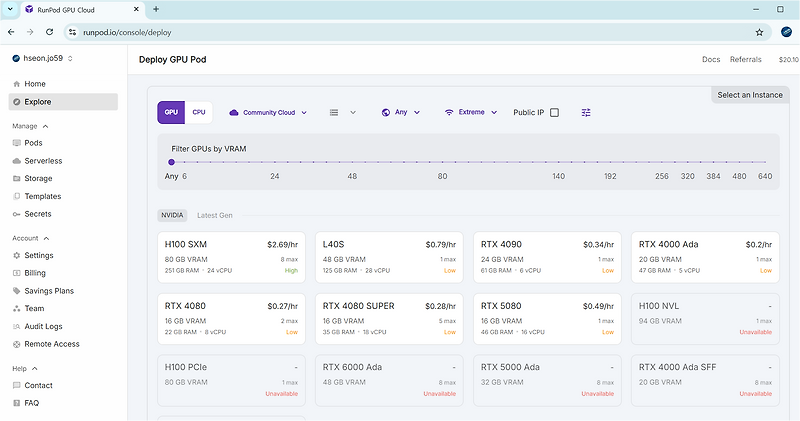This screenshot has height=421, width=800.
Task: Open tab search dropdown arrow
Action: pos(10,9)
